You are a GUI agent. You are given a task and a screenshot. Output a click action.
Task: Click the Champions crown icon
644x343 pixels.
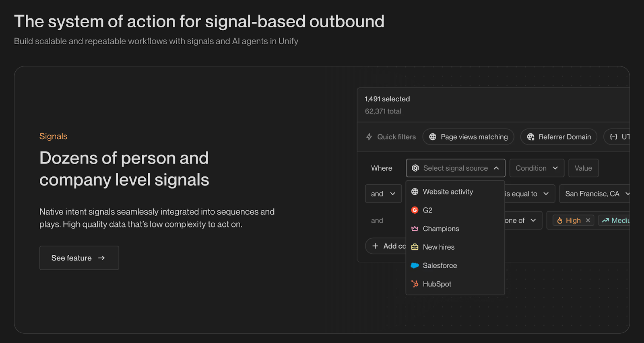point(415,228)
